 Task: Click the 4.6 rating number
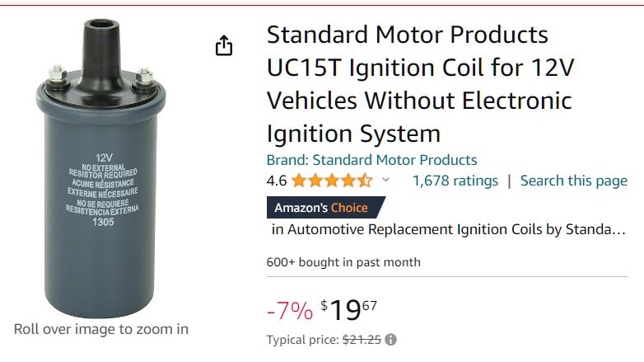pos(276,181)
